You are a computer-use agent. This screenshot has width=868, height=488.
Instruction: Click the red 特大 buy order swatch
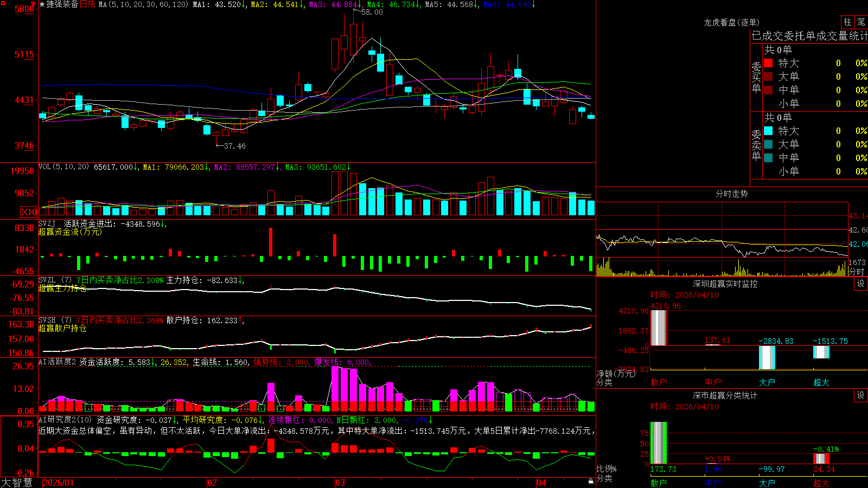(768, 63)
